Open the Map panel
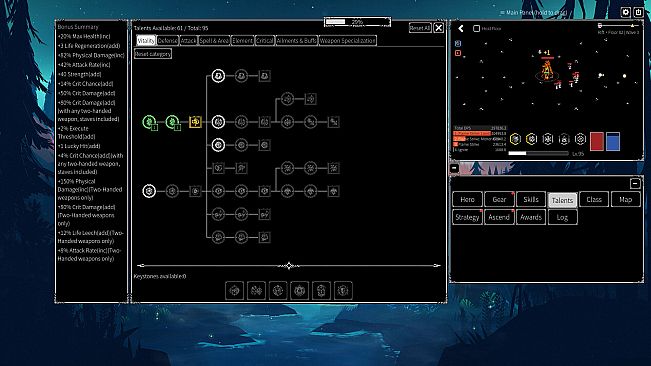This screenshot has height=366, width=651. click(x=626, y=200)
